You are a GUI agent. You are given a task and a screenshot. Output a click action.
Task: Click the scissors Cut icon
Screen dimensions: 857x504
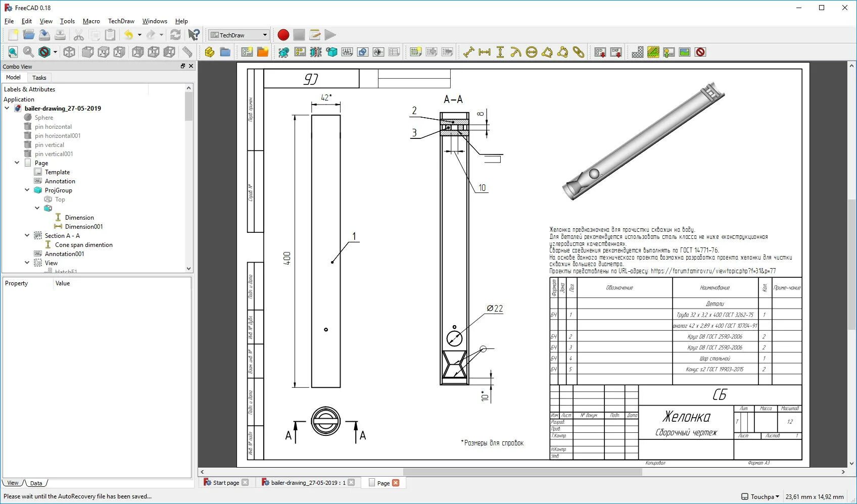78,35
